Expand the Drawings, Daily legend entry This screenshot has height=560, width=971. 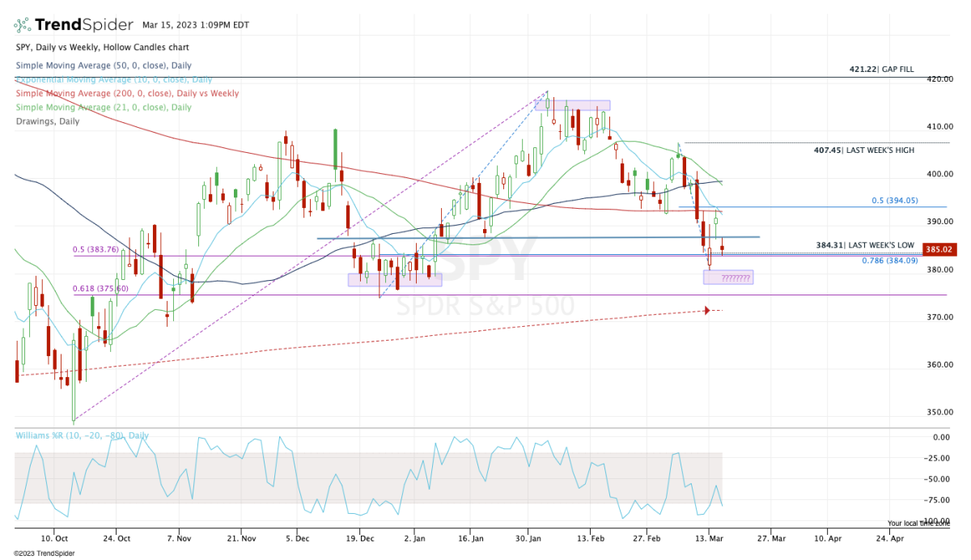(48, 121)
